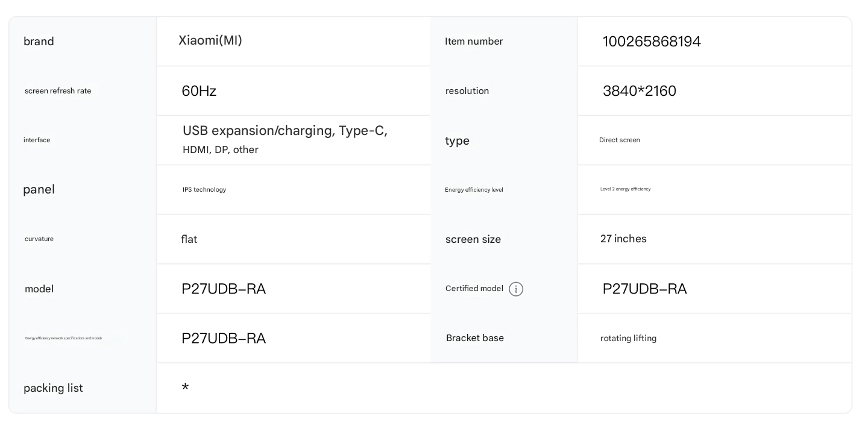Click the info icon beside Certified model
Image resolution: width=868 pixels, height=437 pixels.
coord(516,289)
